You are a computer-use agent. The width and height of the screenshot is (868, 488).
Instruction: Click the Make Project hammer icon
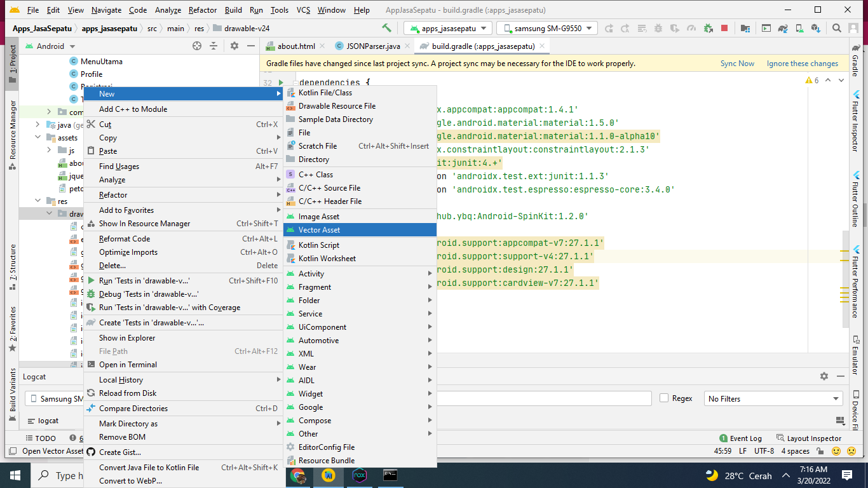click(x=386, y=28)
